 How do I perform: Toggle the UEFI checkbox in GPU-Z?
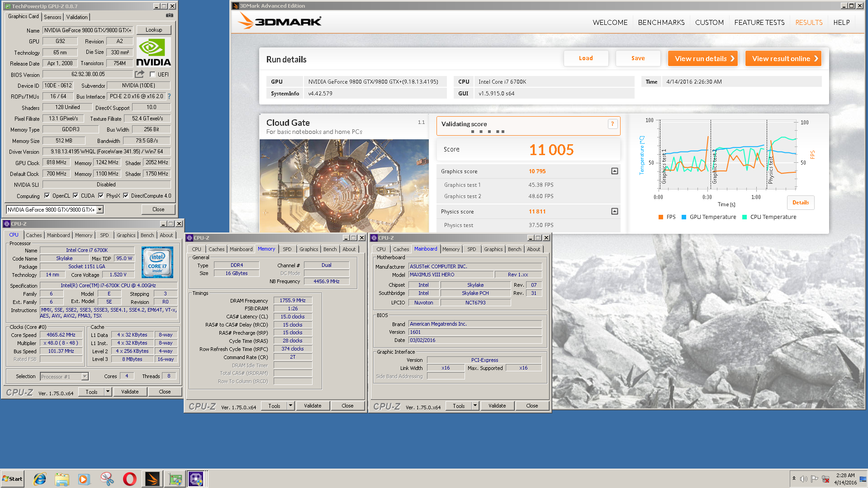(x=153, y=75)
